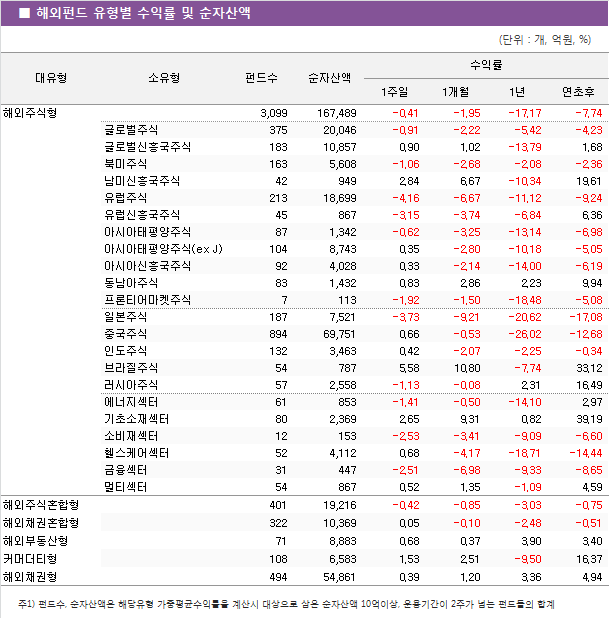Select the 해외채권혼합형 row label
Screen dimensions: 609x618
click(x=41, y=523)
